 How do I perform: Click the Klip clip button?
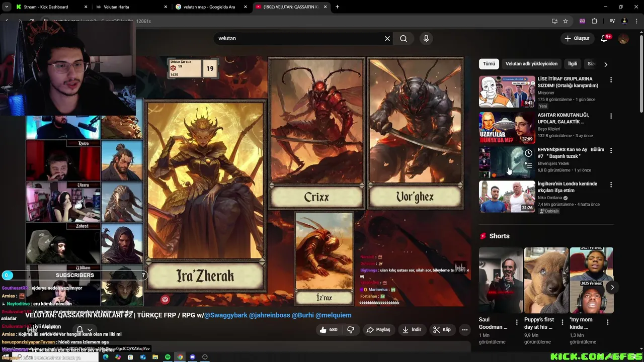pyautogui.click(x=442, y=330)
